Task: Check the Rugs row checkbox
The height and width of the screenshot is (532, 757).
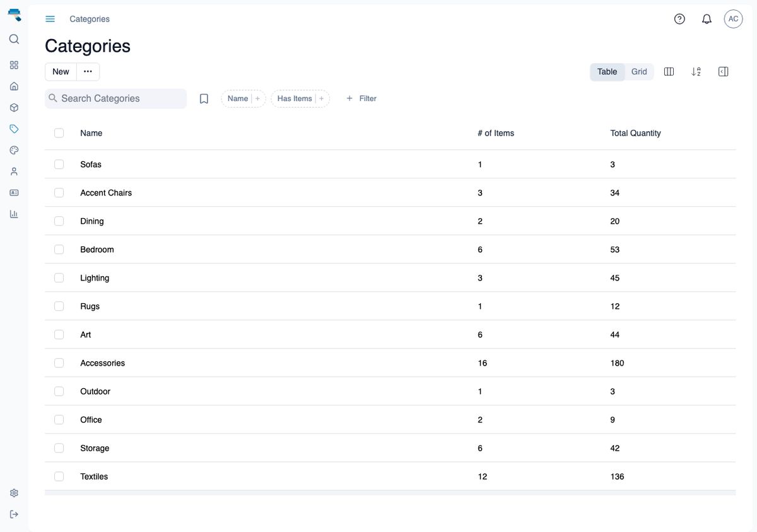Action: [x=59, y=306]
